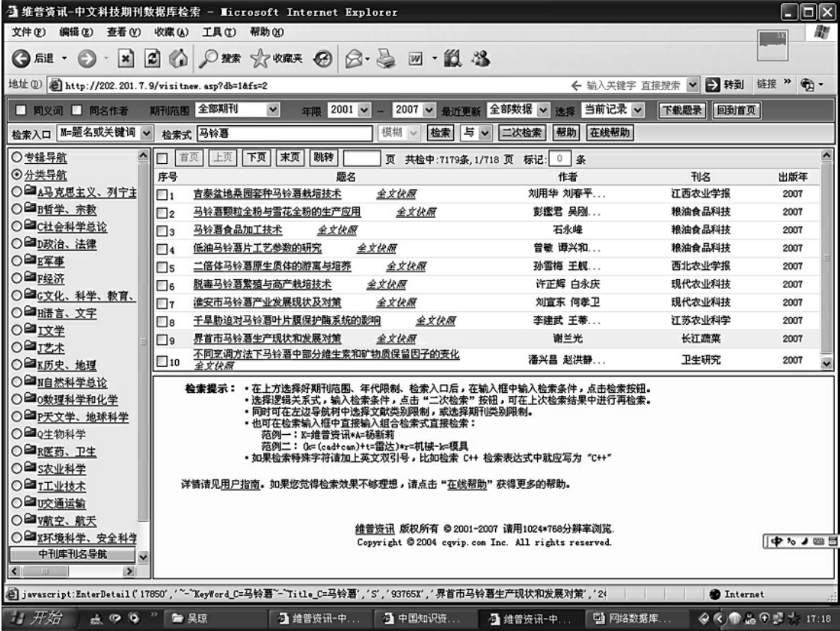Click the 二次检索 button
Viewport: 840px width, 631px height.
coord(521,132)
